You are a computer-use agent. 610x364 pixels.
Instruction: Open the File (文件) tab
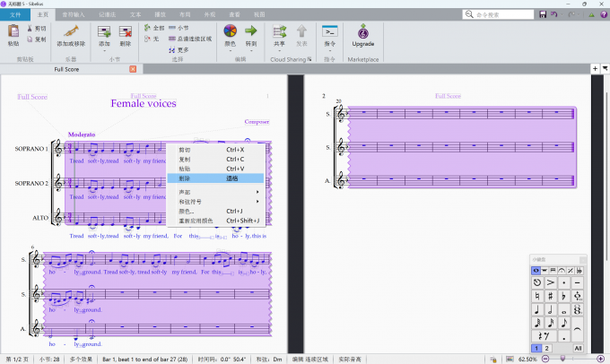pos(15,14)
